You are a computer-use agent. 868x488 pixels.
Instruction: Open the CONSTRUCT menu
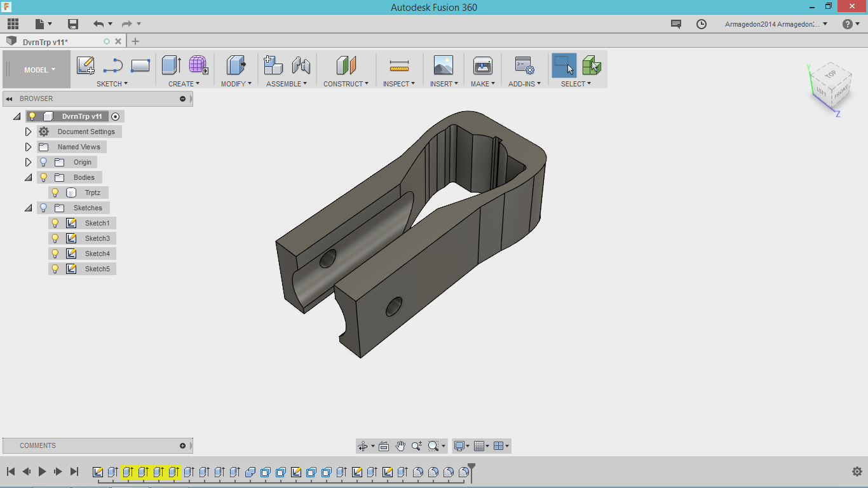pos(346,84)
